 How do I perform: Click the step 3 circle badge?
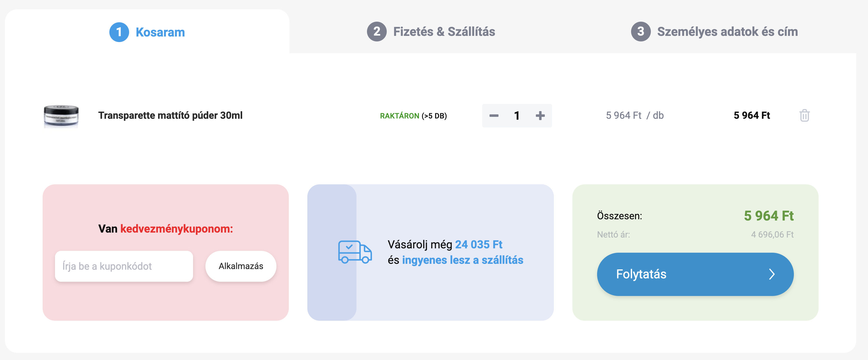point(641,32)
